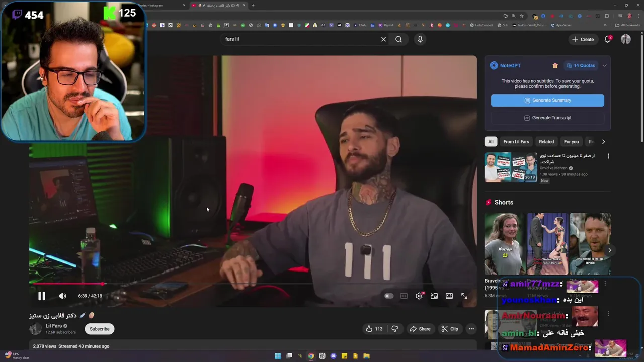Subscribe to Lil Fars

coord(99,329)
